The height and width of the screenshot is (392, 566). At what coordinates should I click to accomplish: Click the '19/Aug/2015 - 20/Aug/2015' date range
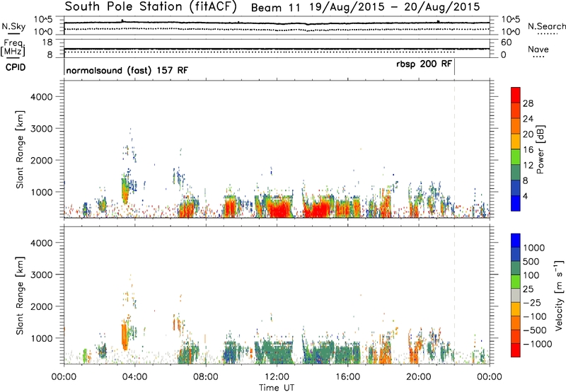[x=395, y=7]
